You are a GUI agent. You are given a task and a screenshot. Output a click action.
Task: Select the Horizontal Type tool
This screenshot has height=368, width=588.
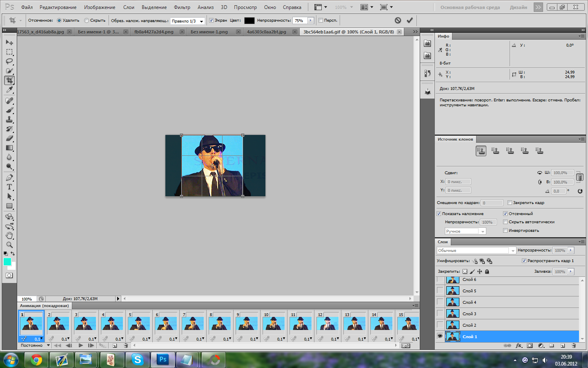9,187
